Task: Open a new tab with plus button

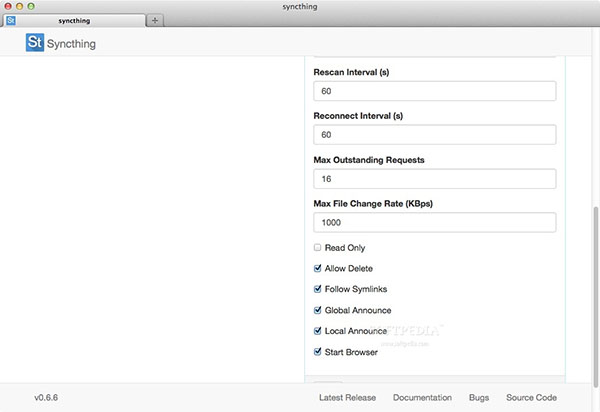Action: [155, 20]
